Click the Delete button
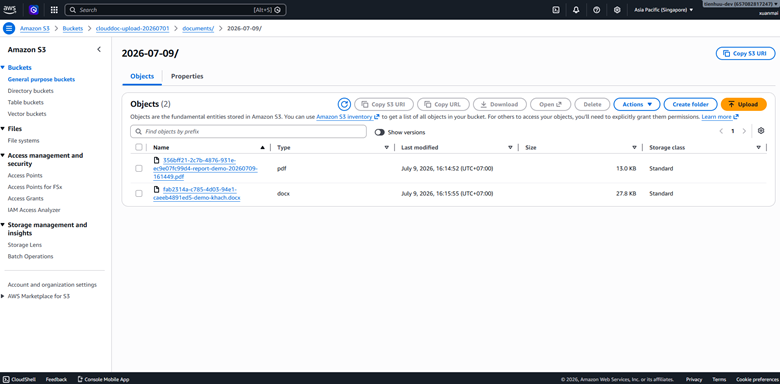This screenshot has height=384, width=780. [592, 104]
